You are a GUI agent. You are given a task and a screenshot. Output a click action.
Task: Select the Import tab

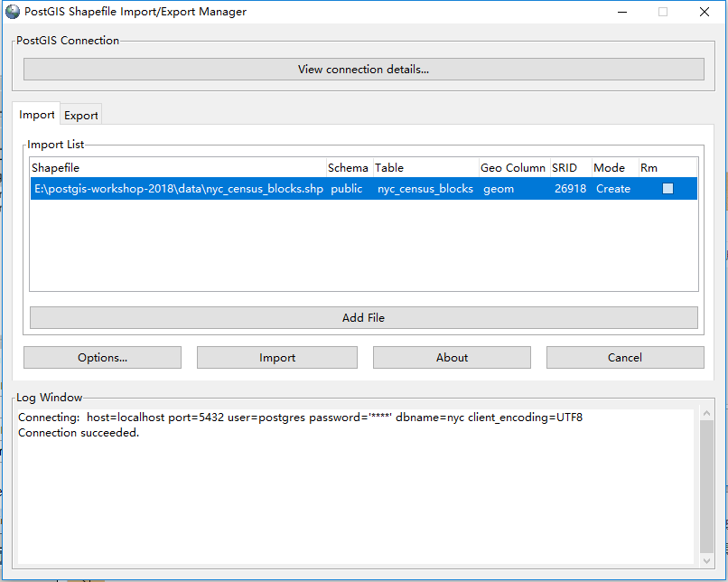(37, 114)
